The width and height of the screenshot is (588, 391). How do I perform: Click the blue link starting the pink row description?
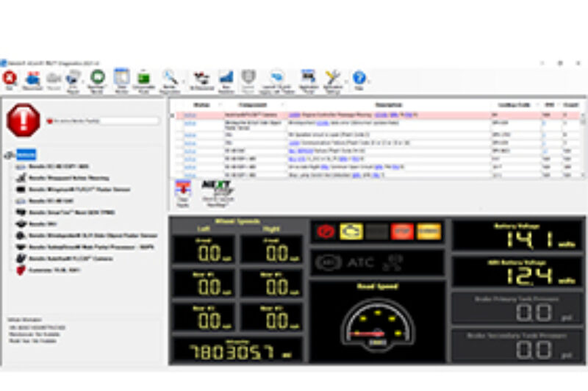point(295,115)
